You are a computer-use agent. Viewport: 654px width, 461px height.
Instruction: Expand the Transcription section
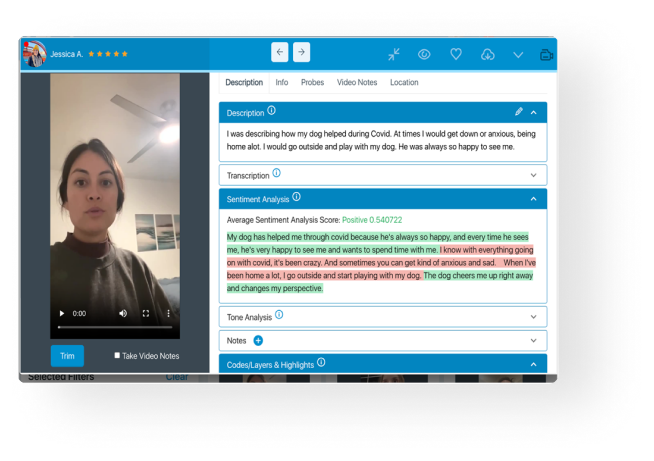[533, 175]
